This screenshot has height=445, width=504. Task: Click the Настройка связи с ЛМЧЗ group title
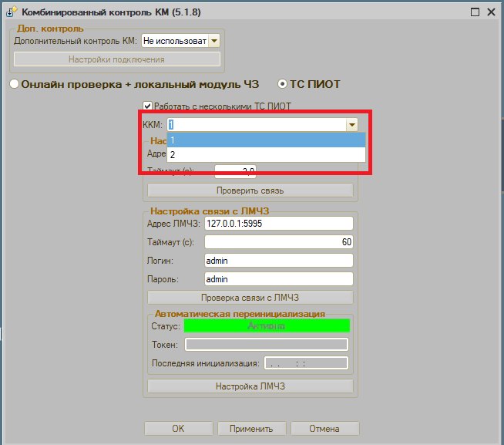coord(210,211)
